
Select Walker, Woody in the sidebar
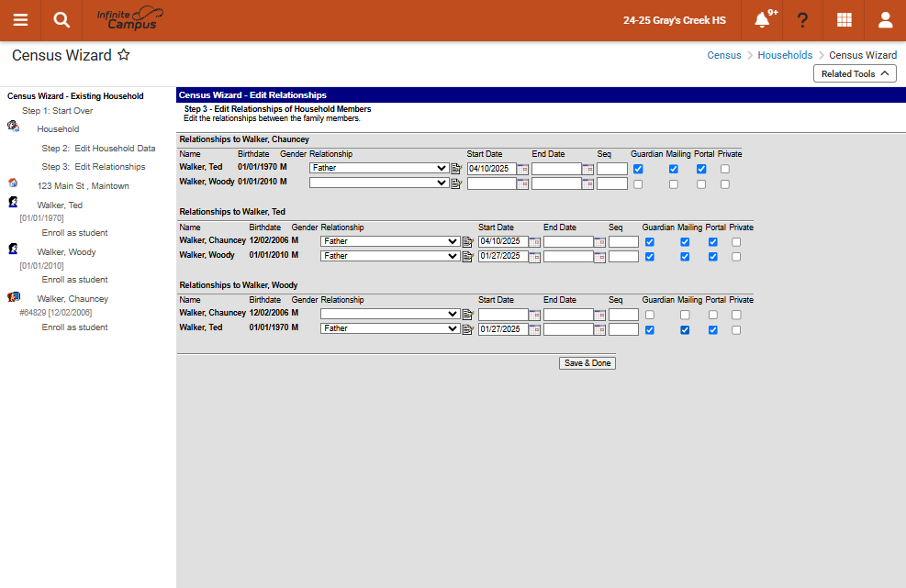click(x=66, y=252)
